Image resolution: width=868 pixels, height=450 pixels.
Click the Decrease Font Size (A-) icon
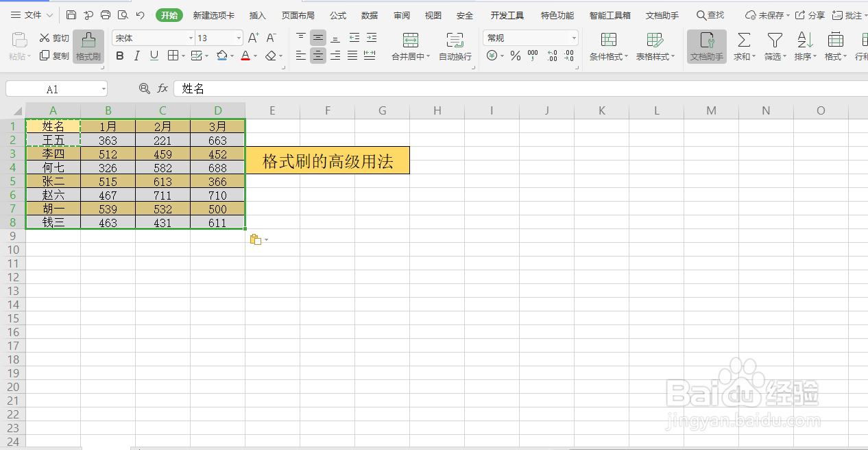pos(272,38)
